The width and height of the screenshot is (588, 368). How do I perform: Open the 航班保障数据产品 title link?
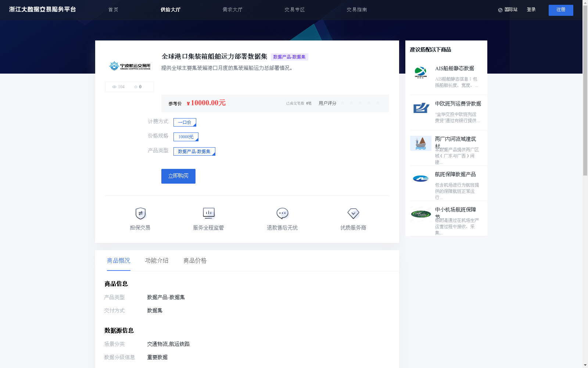pos(455,174)
